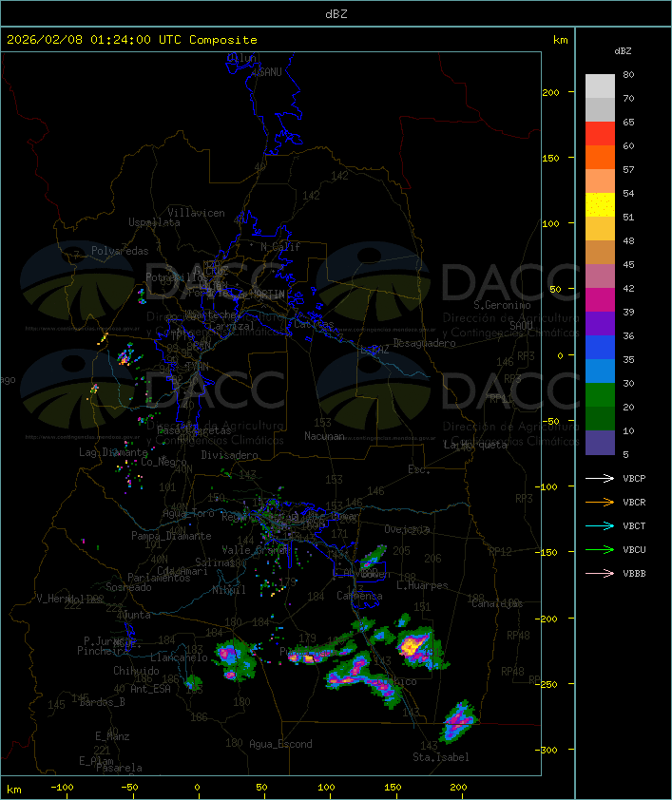Click the 50 tick on horizontal axis
Viewport: 672px width, 800px height.
pyautogui.click(x=261, y=788)
